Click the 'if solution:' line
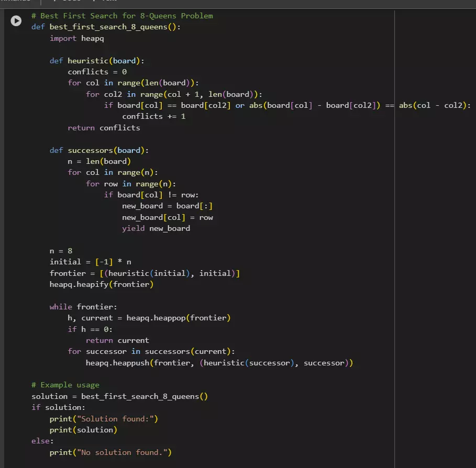Screen dimensions: 476x468 (58, 407)
